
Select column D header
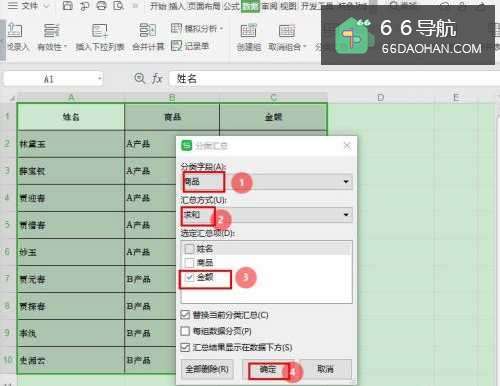click(x=380, y=97)
